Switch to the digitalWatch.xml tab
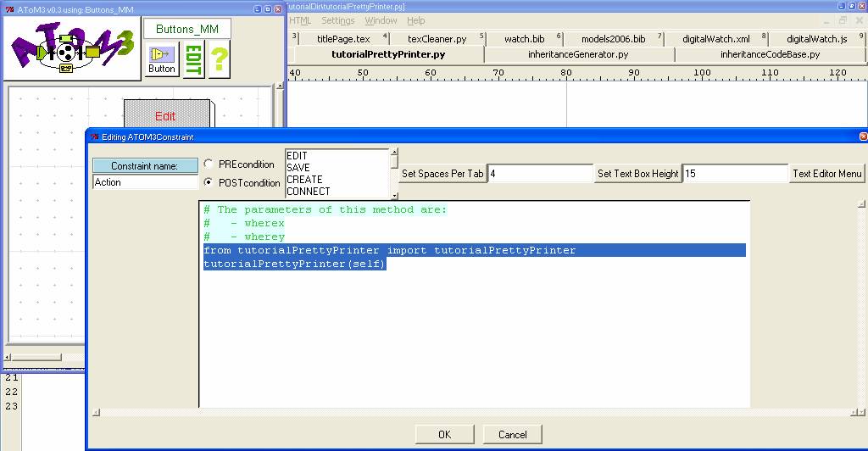Image resolution: width=868 pixels, height=451 pixels. pos(716,39)
